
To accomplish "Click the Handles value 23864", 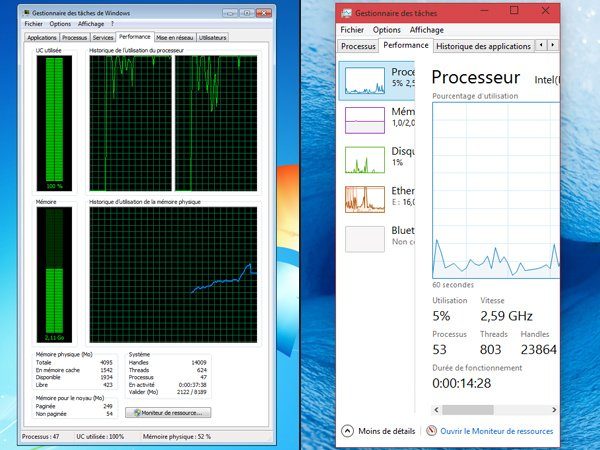I will (x=538, y=349).
